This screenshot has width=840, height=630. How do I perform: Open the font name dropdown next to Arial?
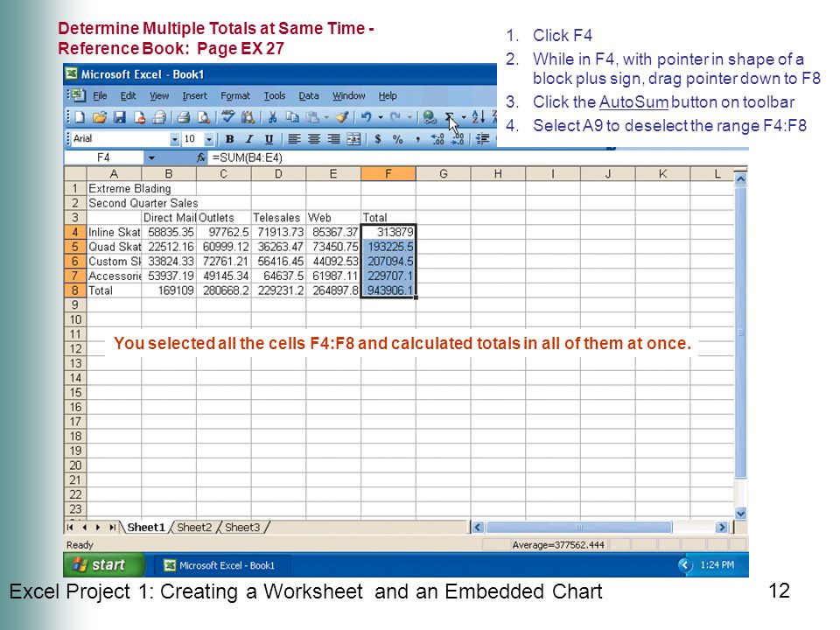175,139
